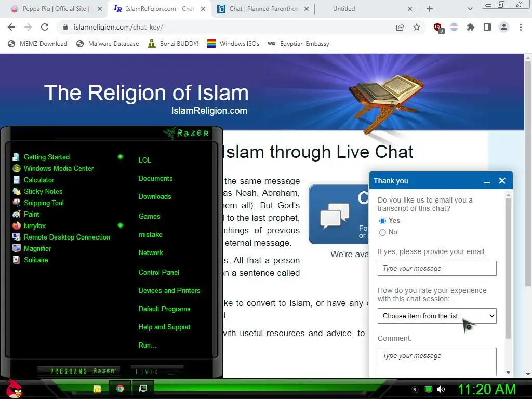
Task: Open the uBlock shield extension icon
Action: coord(438,28)
